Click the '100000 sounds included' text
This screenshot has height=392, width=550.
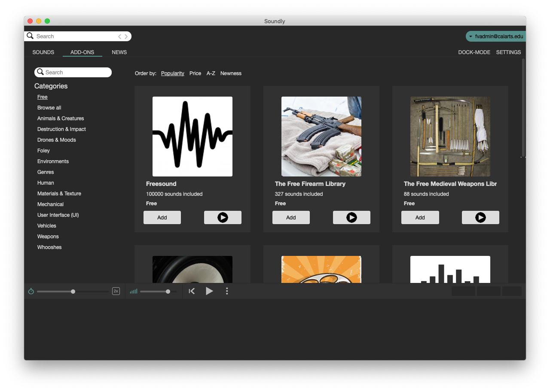tap(174, 194)
